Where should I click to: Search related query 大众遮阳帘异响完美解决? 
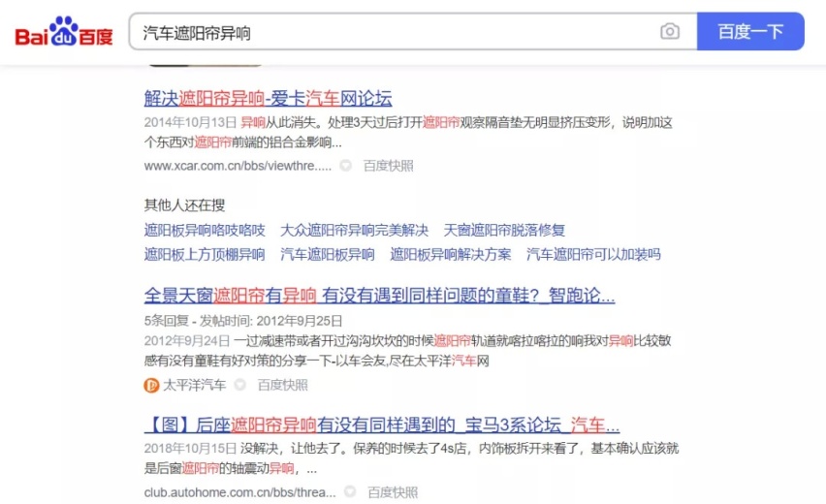pyautogui.click(x=354, y=230)
